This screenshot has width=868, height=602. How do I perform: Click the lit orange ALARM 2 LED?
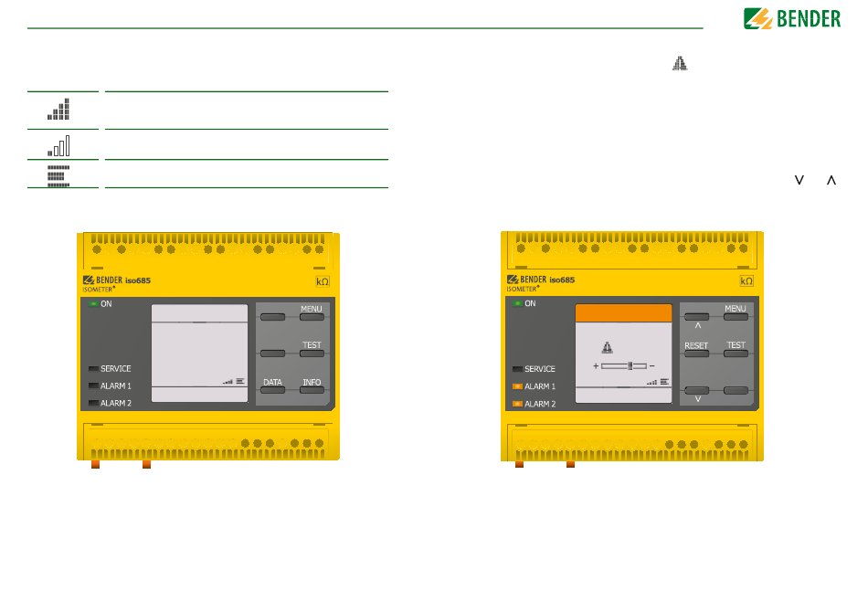click(x=517, y=404)
